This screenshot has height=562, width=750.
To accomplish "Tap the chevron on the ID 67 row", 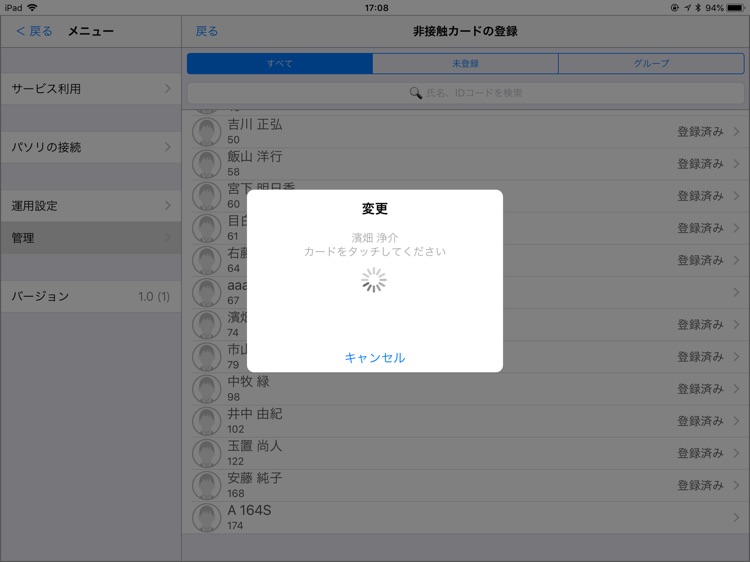I will click(x=736, y=292).
